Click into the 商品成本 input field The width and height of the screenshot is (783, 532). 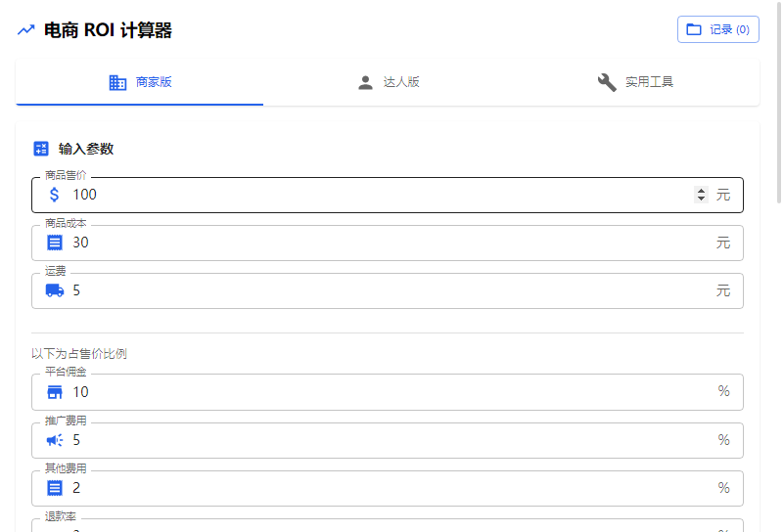pyautogui.click(x=382, y=243)
